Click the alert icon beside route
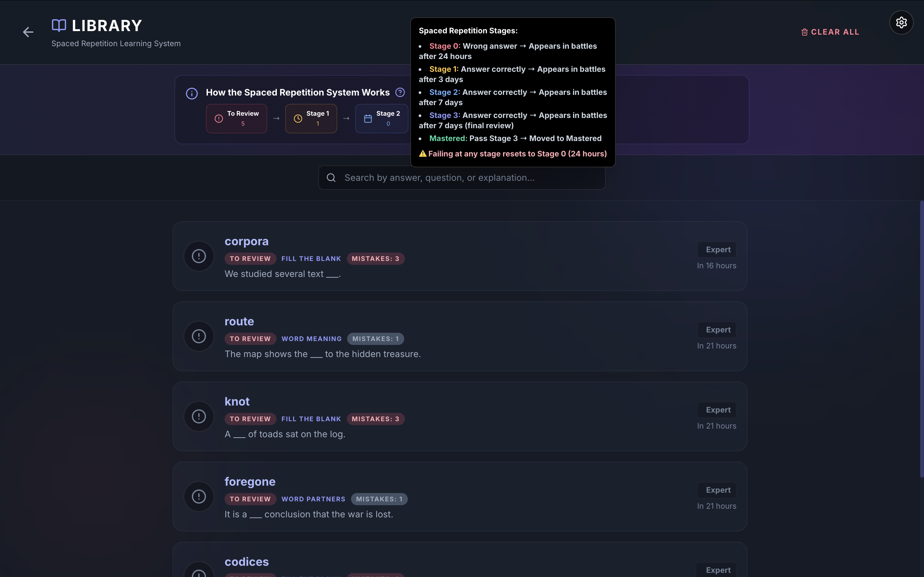 [199, 336]
